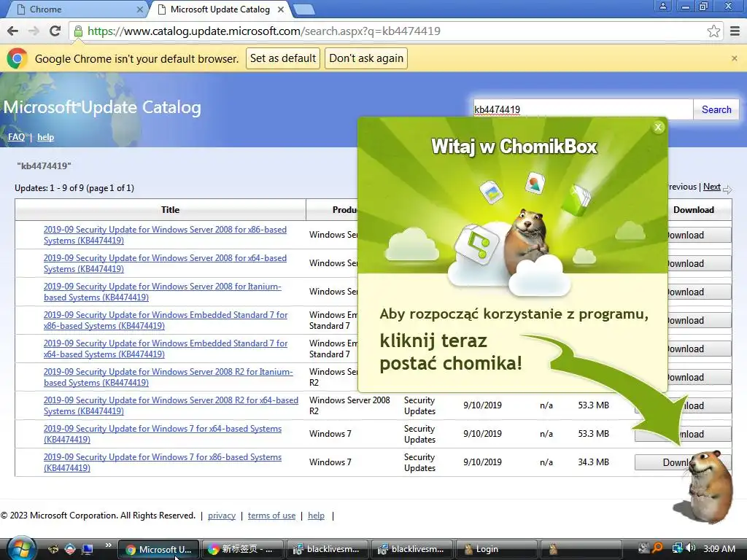The width and height of the screenshot is (747, 560).
Task: Click the 34.3 MB size cell
Action: click(593, 462)
